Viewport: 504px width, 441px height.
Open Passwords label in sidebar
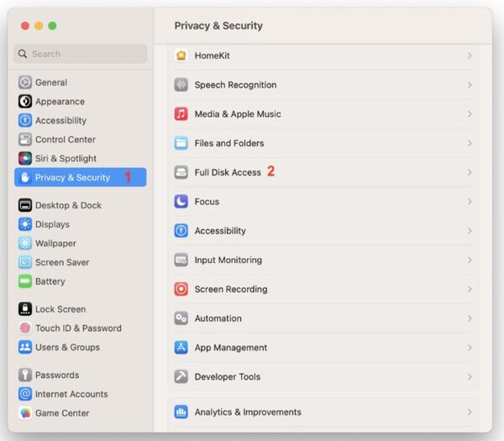[x=57, y=375]
